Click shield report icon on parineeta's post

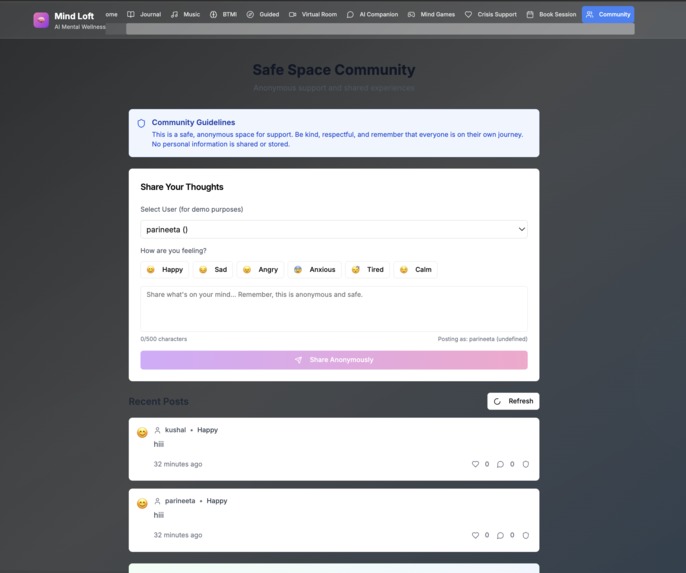click(x=526, y=535)
